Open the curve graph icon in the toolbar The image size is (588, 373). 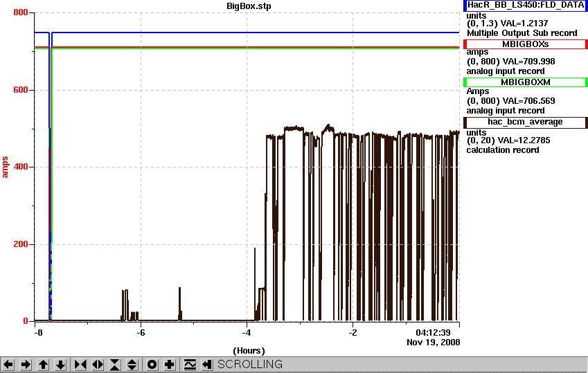(x=190, y=365)
